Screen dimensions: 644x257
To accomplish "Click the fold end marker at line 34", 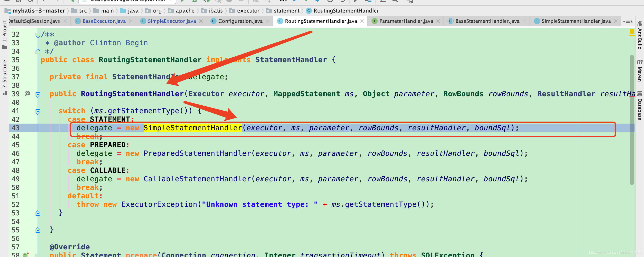I will pos(38,52).
